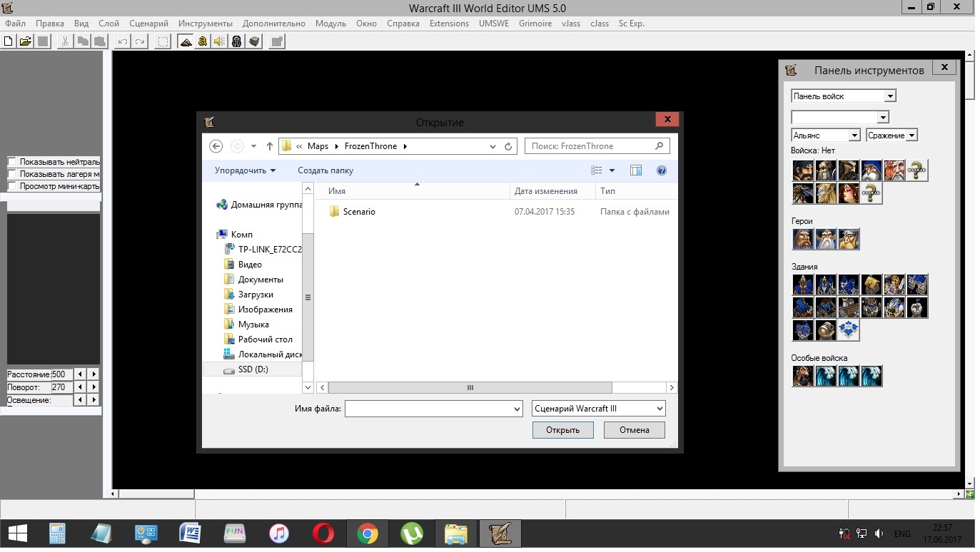The height and width of the screenshot is (552, 980).
Task: Open the Сценарий Warcraft III file type dropdown
Action: (x=599, y=409)
